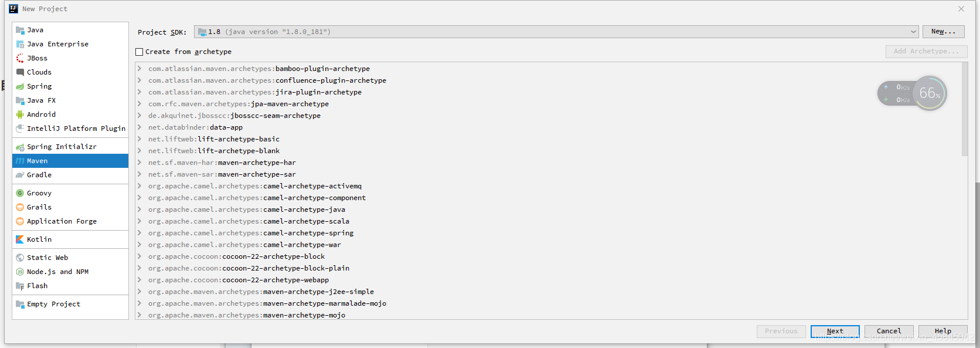Click the Java Enterprise icon

tap(20, 44)
